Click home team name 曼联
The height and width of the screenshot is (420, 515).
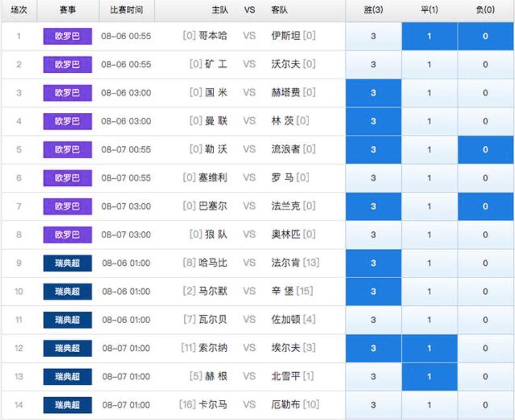coord(216,121)
